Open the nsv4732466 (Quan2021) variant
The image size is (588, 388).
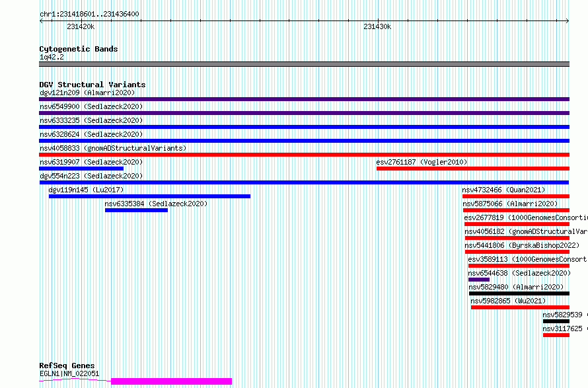516,196
